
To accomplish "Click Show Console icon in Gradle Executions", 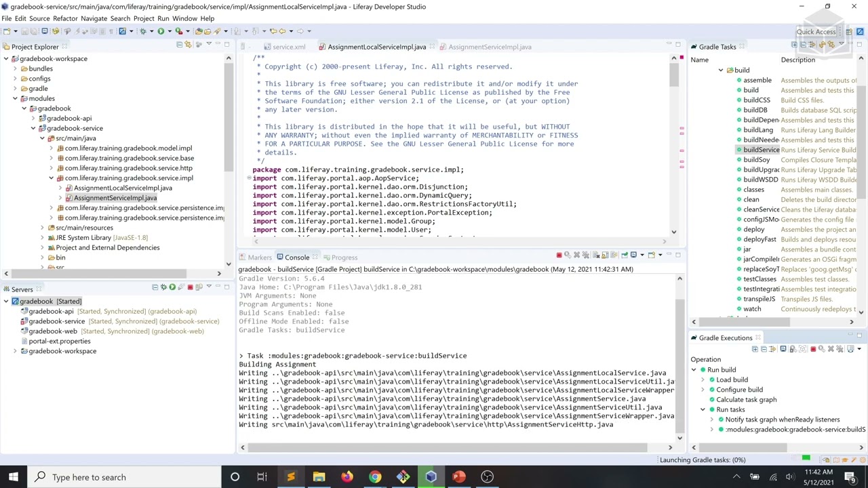I will (x=783, y=350).
